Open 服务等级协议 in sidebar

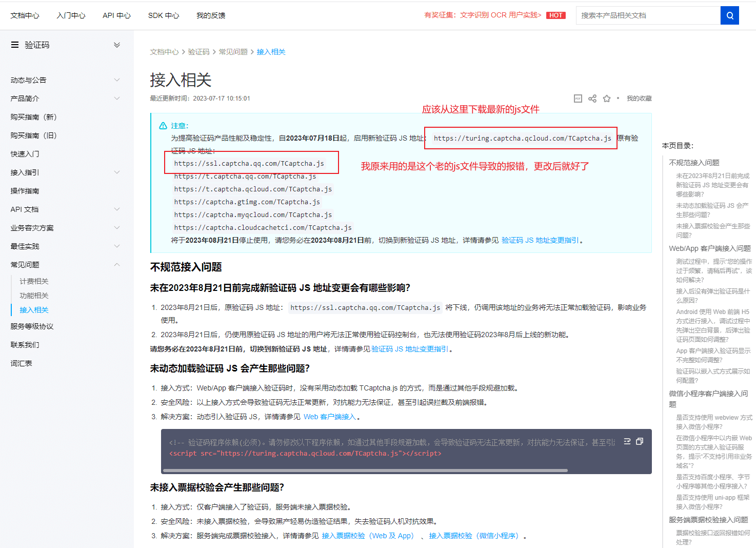coord(32,326)
